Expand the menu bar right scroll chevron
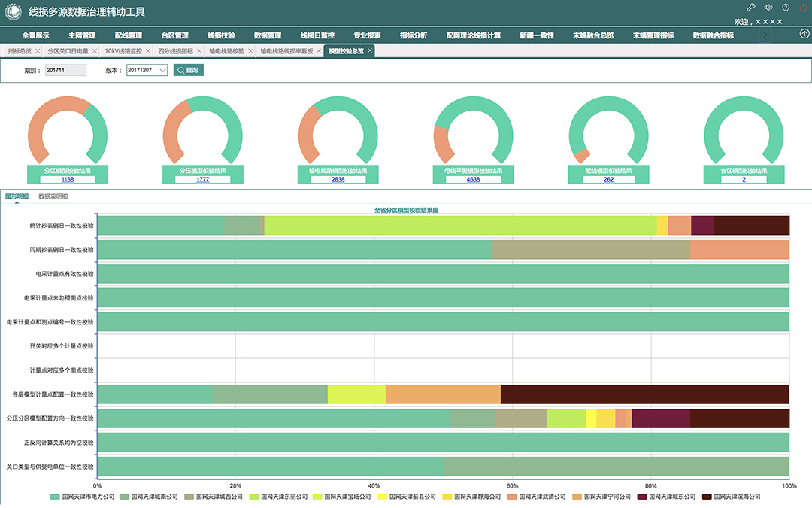 765,35
